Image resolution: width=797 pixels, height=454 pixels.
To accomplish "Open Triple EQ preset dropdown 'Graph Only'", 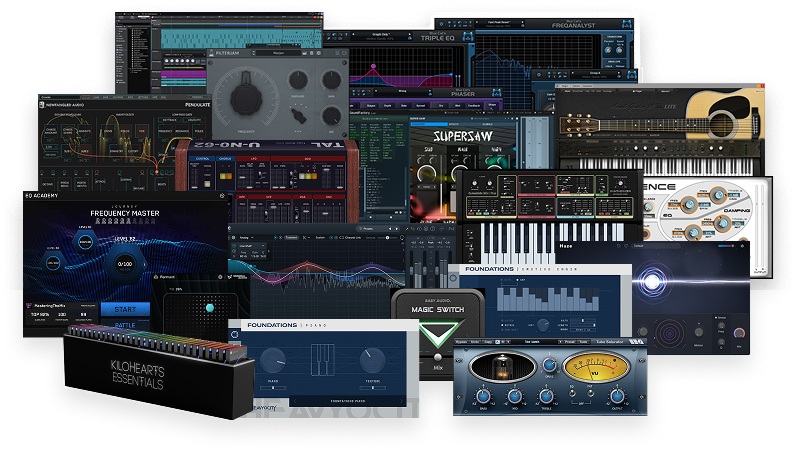I will (380, 35).
